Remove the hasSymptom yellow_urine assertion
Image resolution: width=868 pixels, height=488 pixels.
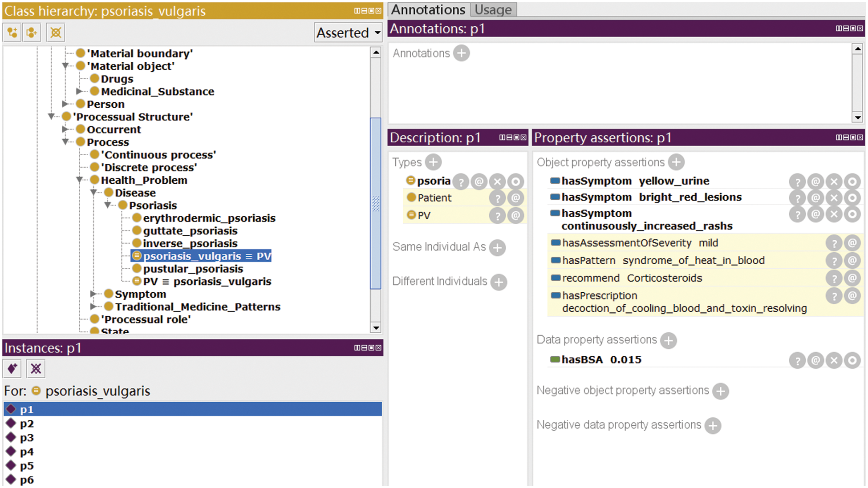[x=834, y=181]
